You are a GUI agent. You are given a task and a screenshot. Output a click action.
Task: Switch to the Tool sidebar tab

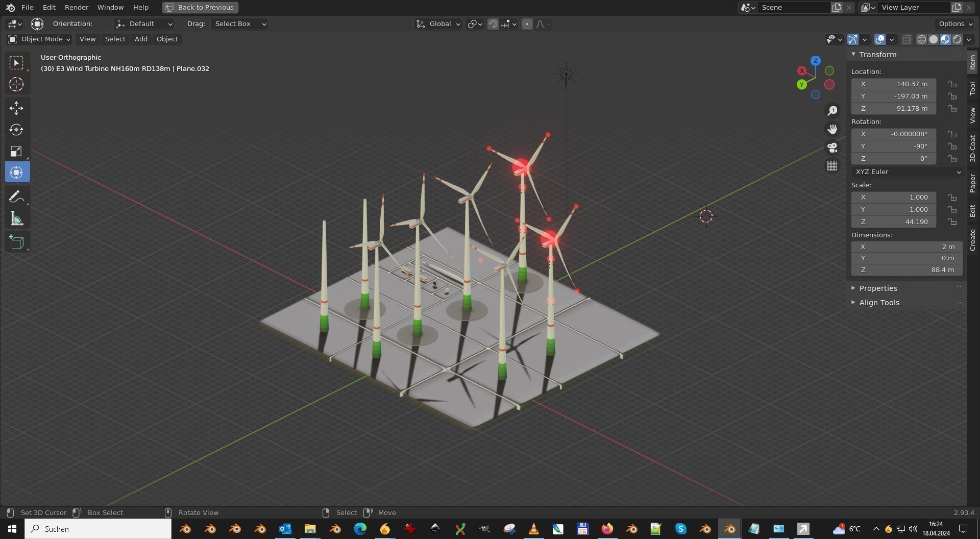pos(973,88)
